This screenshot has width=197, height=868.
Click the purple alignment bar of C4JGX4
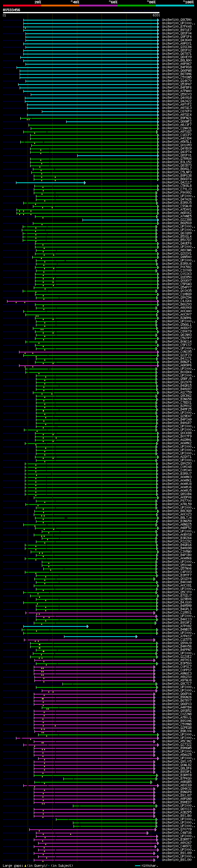click(83, 301)
